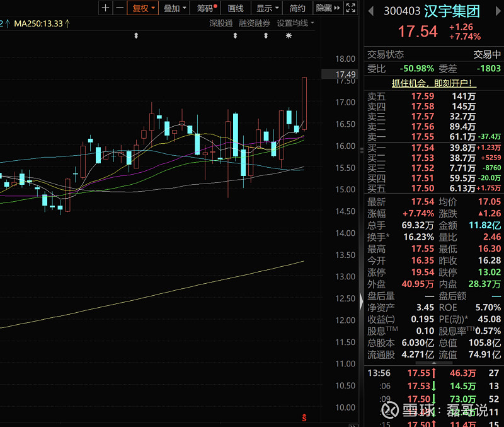Click the MA250:13.33 indicator label

(x=42, y=23)
